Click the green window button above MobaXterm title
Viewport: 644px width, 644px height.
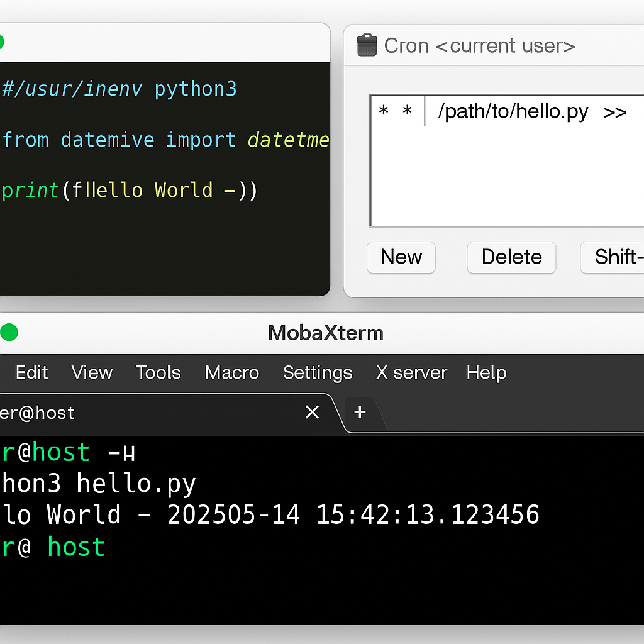pyautogui.click(x=9, y=333)
